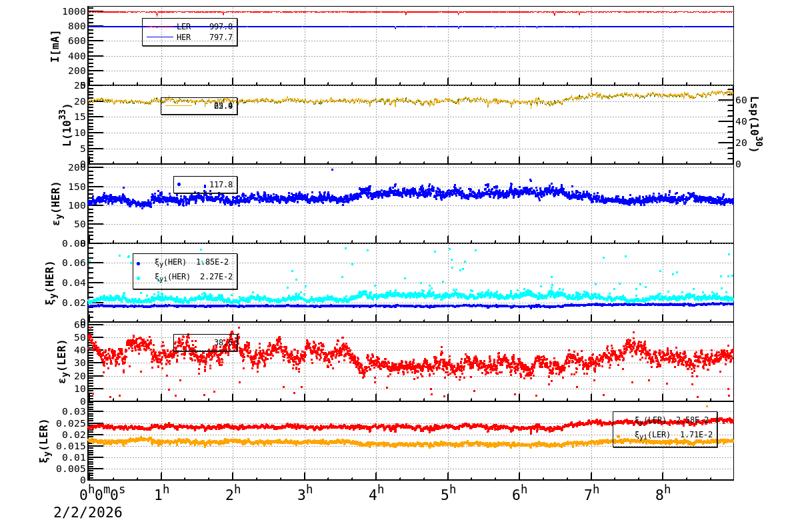Click the '60' tick on Lsp right axis
Screen dimensions: 800x532
(741, 100)
